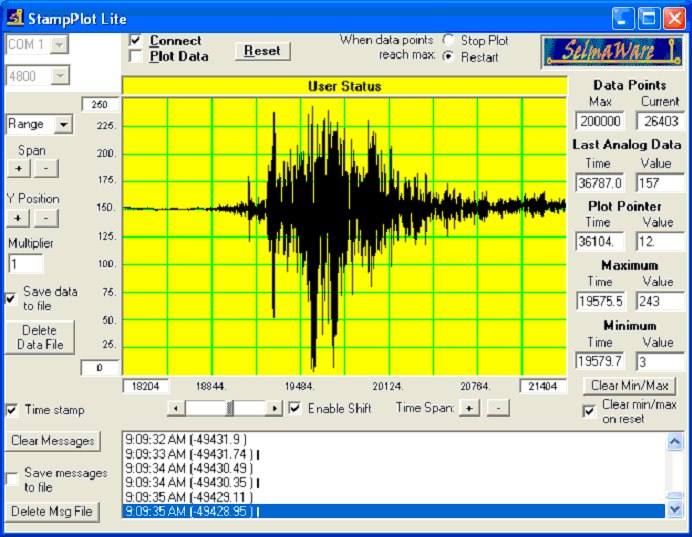Click the SelmaWare logo banner
Screen dimensions: 692x537
click(x=613, y=51)
